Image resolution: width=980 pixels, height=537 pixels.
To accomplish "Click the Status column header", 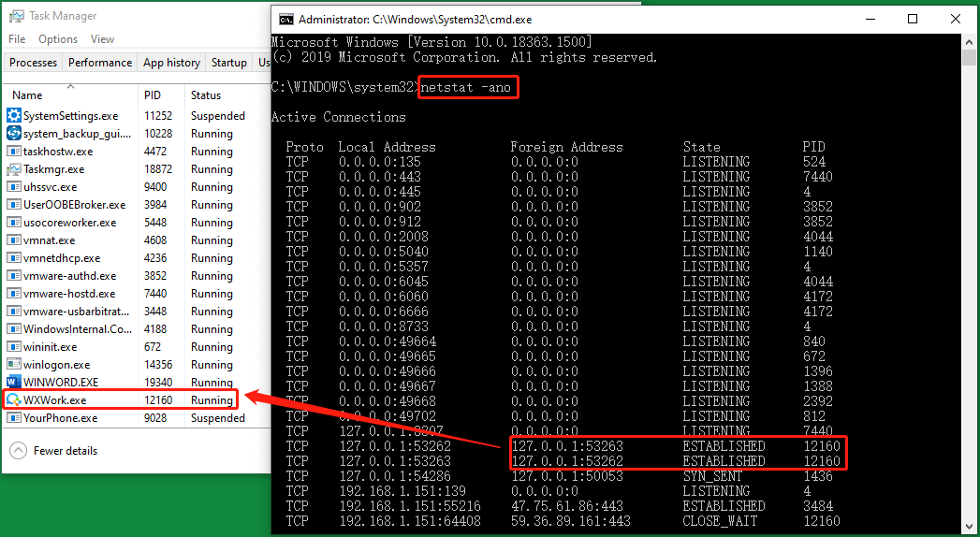I will tap(206, 94).
